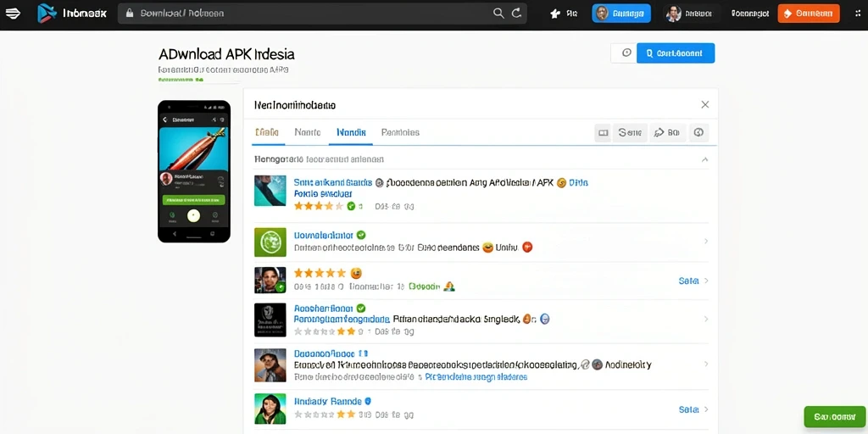Click the dark round avatar icon before Aodinelolty
This screenshot has height=434, width=868.
(x=597, y=364)
